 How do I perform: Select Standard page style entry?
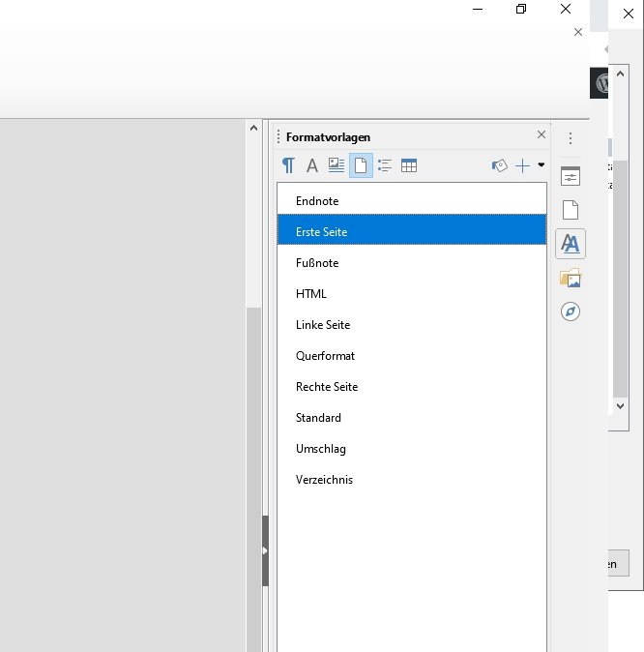(x=318, y=418)
